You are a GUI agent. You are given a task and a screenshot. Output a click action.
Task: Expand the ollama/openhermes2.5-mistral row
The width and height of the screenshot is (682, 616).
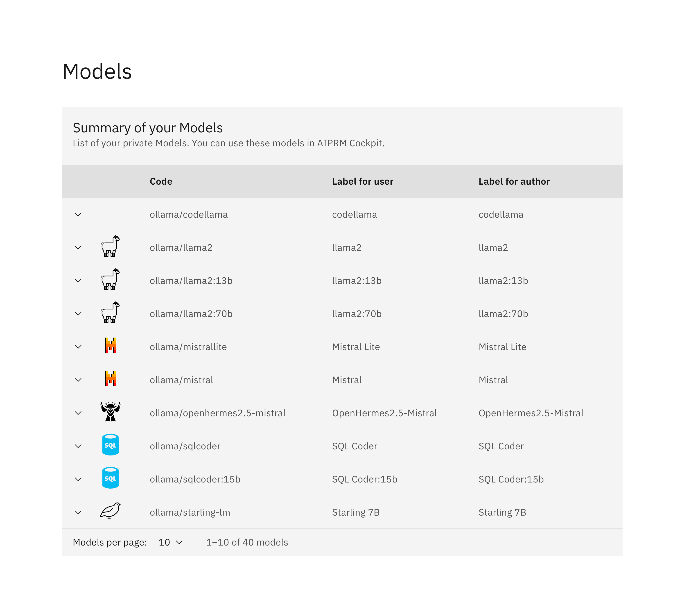pos(78,413)
